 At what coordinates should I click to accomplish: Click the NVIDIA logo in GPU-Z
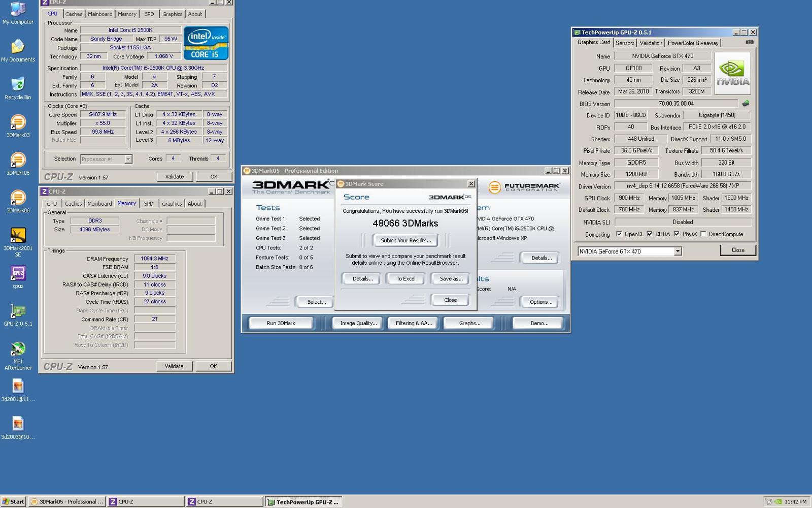pos(732,73)
